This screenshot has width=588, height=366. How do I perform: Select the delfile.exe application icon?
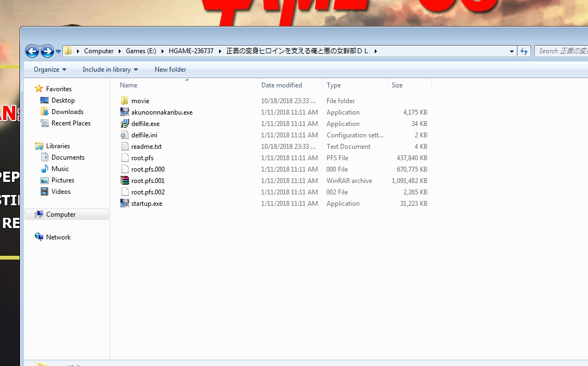[x=125, y=124]
